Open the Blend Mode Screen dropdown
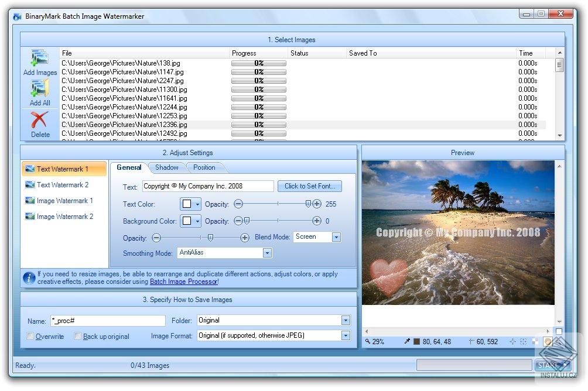This screenshot has height=391, width=588. point(336,237)
